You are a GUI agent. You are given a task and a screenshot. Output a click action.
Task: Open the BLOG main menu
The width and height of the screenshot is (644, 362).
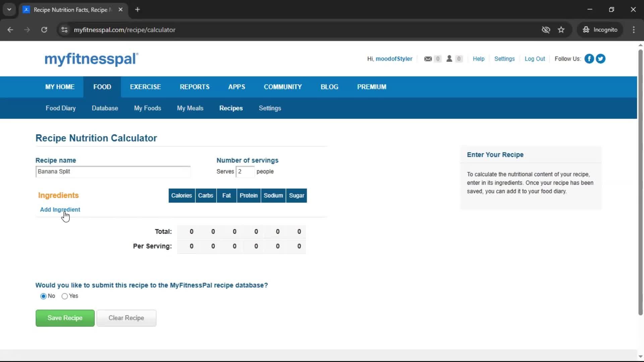point(329,87)
